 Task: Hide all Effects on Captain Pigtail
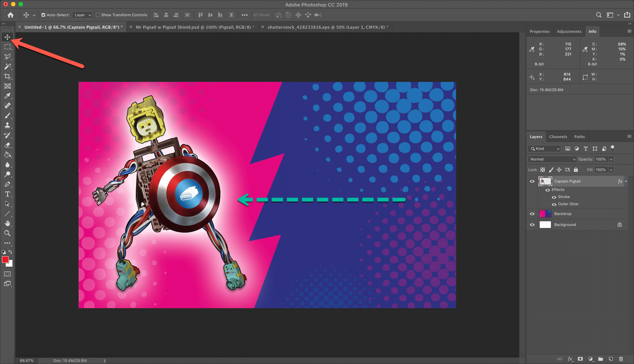pyautogui.click(x=548, y=190)
